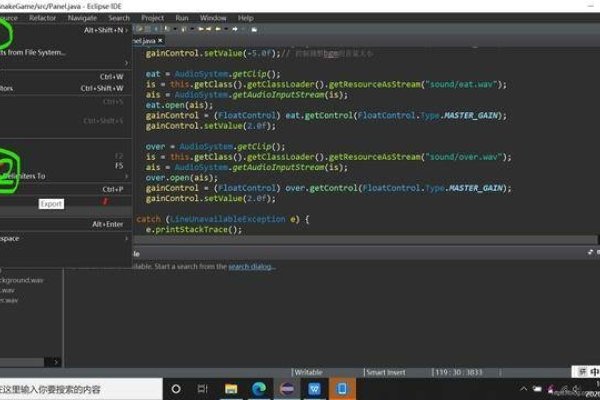The height and width of the screenshot is (400, 600).
Task: Open the Refactor menu
Action: (x=43, y=18)
